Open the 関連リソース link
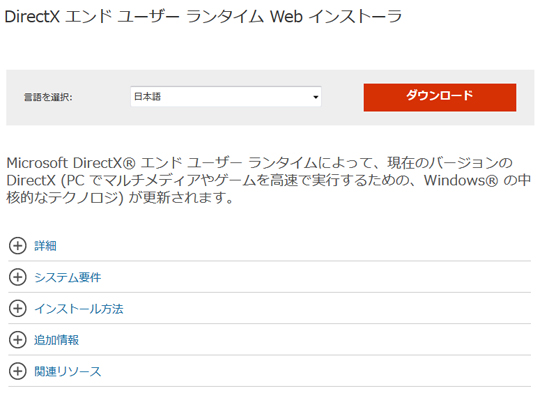Image resolution: width=540 pixels, height=393 pixels. pos(68,371)
